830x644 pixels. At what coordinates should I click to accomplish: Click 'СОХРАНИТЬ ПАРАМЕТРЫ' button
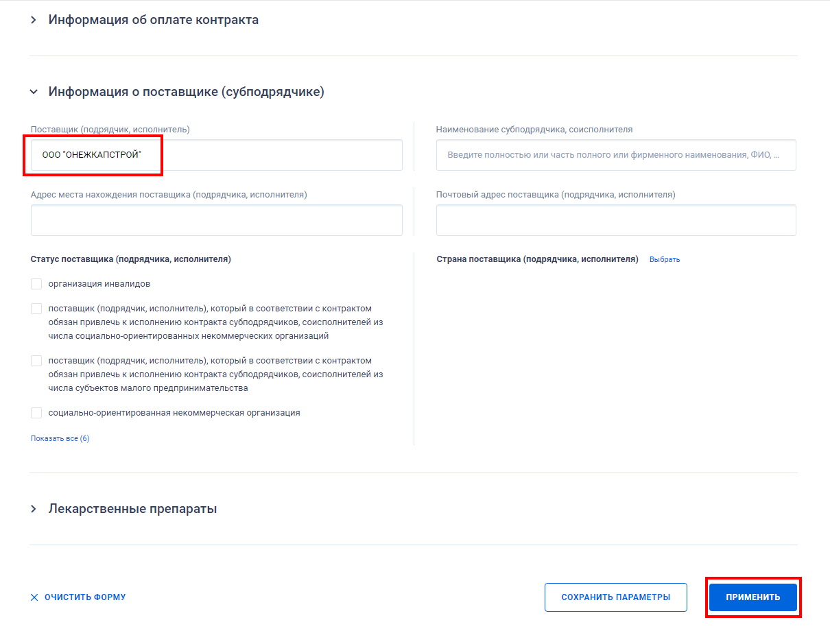(615, 597)
